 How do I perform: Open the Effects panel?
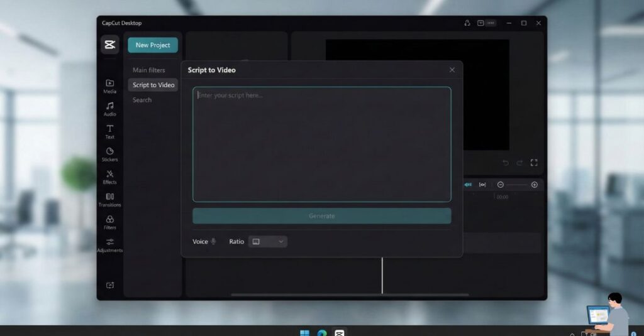click(109, 176)
